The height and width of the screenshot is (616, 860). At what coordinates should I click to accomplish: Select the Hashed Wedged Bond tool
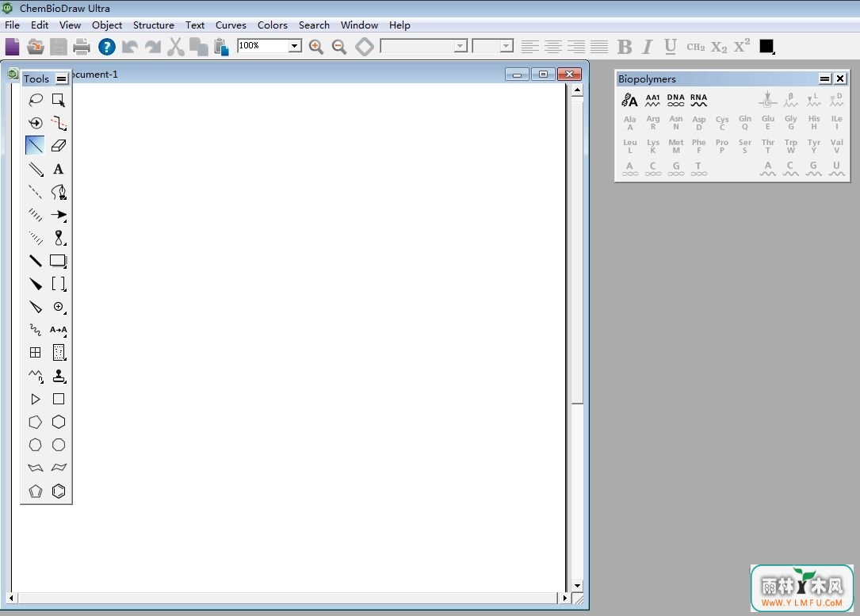[35, 238]
